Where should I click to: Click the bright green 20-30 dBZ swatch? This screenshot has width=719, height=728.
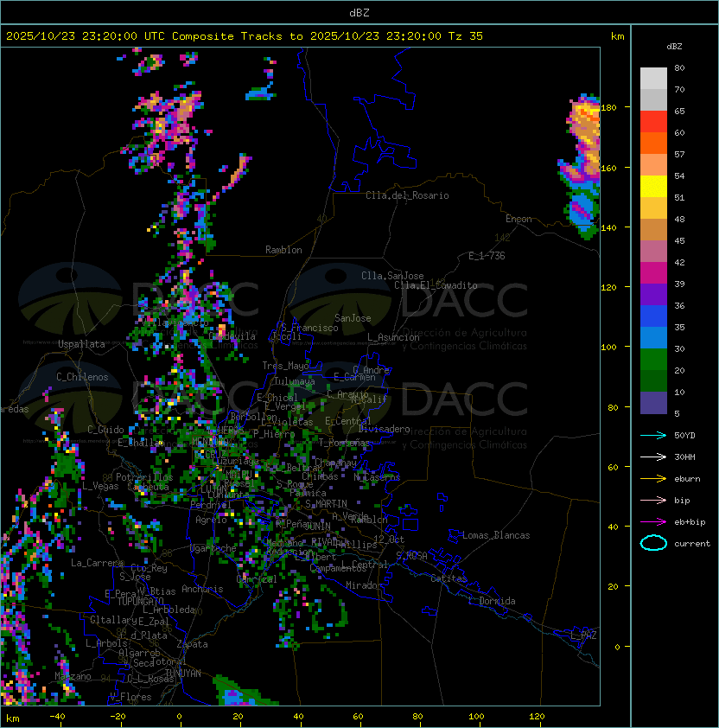pos(653,360)
